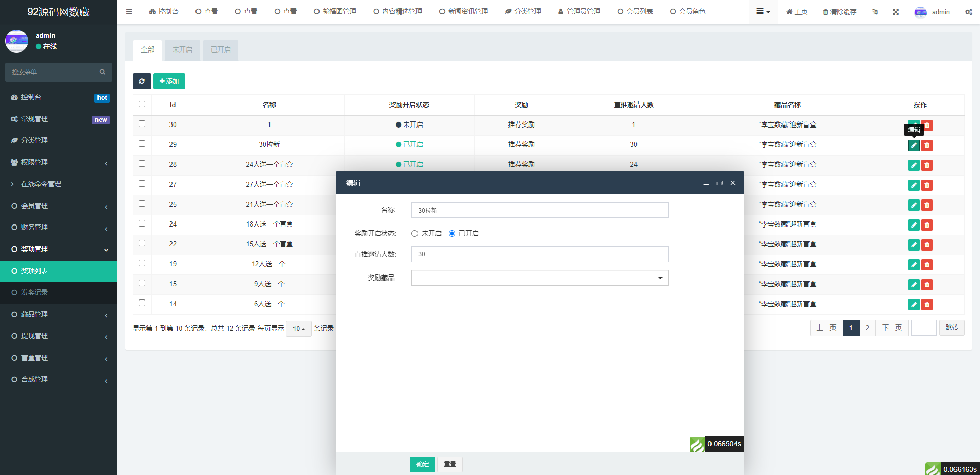Image resolution: width=980 pixels, height=475 pixels.
Task: Click the 添加 button to add record
Action: [169, 81]
